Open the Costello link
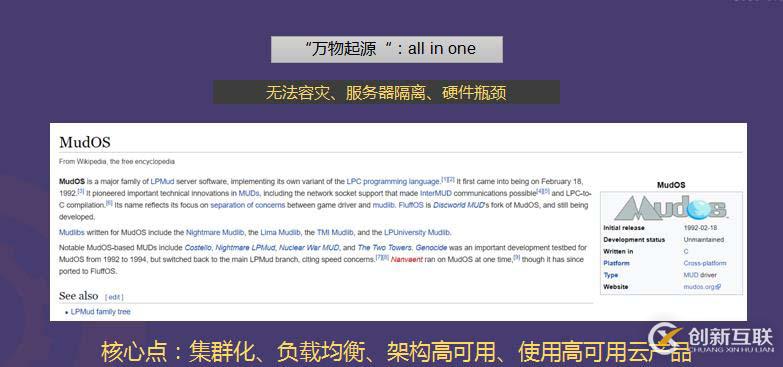783x367 pixels. [198, 248]
